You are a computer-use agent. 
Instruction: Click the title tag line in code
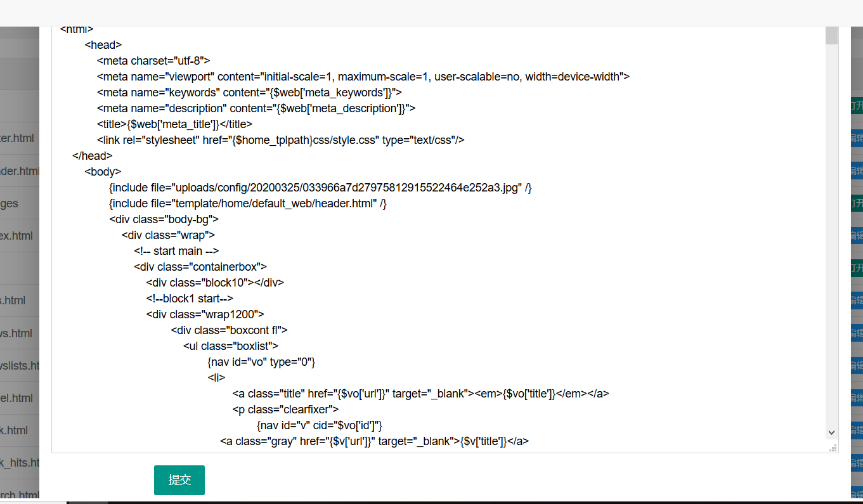[174, 124]
